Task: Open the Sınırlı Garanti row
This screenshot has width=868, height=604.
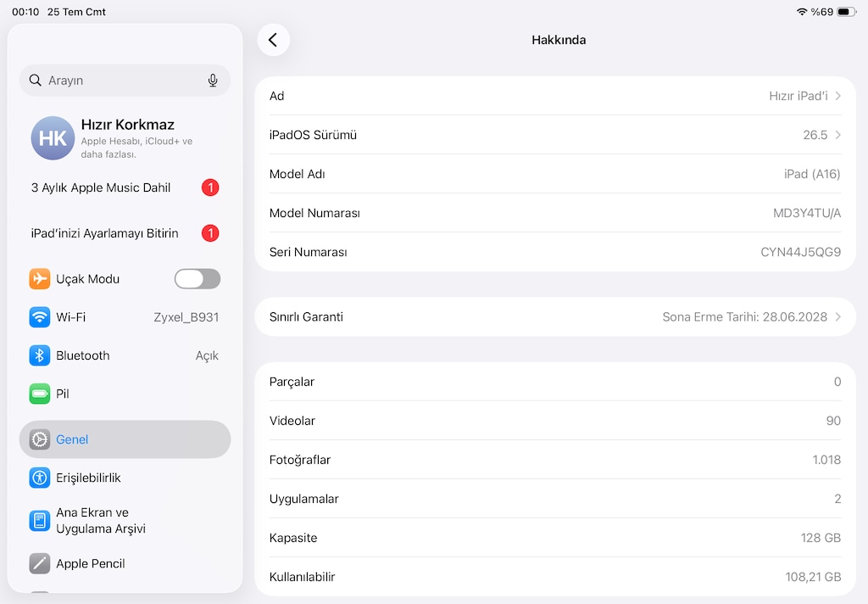Action: click(x=555, y=317)
